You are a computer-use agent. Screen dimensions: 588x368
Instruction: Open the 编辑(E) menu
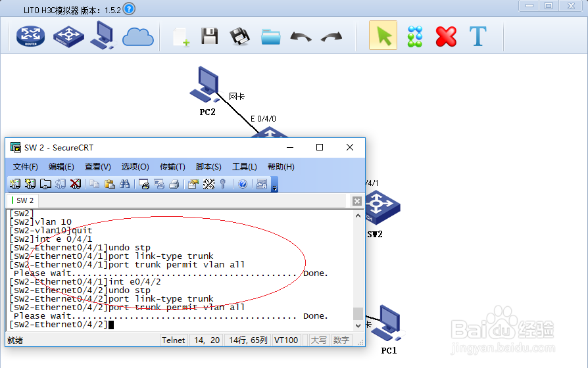[61, 167]
